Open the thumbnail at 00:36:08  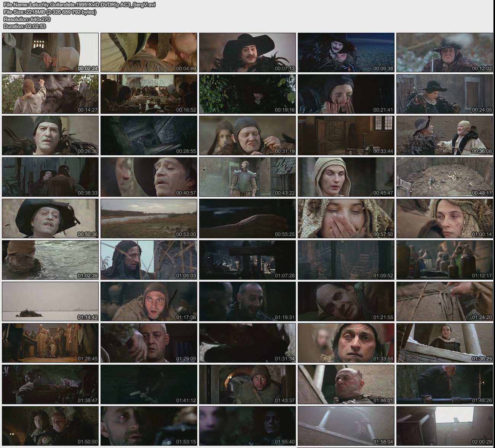444,136
